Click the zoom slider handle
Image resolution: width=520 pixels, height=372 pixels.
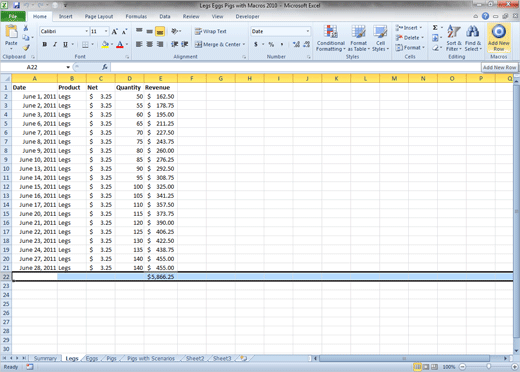tap(489, 367)
